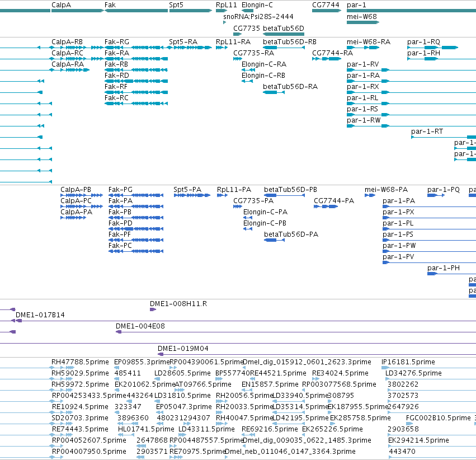Click the par-1 gene label
Screen dimensions: 476x460
click(x=356, y=5)
